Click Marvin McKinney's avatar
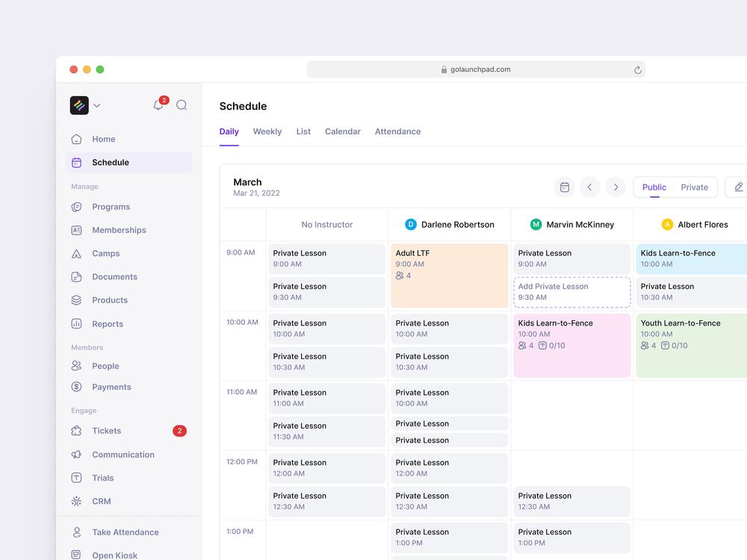This screenshot has height=560, width=747. pos(536,224)
